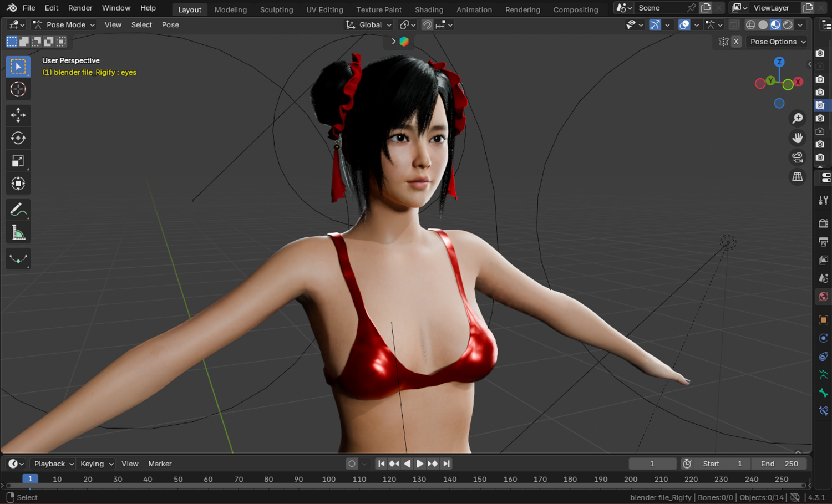Open the Render menu

point(80,8)
